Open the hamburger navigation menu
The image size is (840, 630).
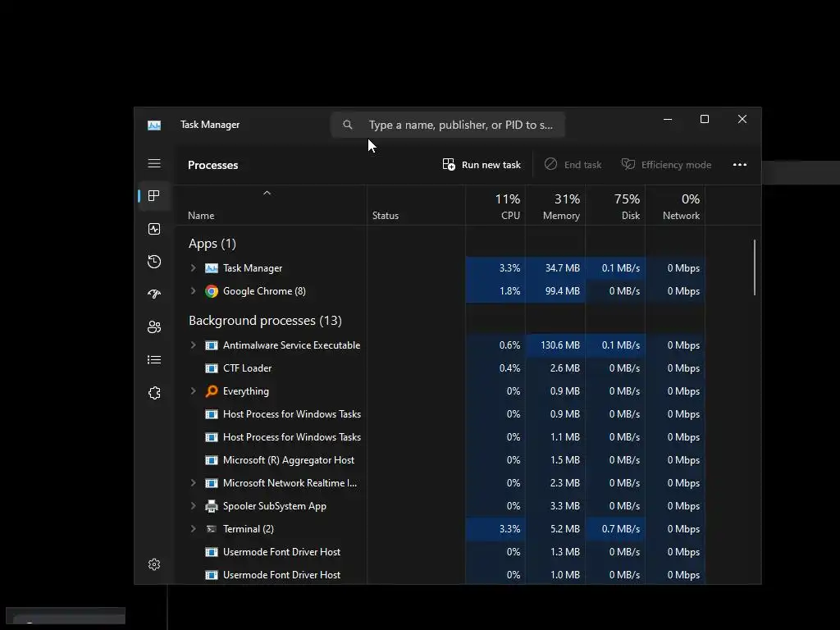(x=154, y=163)
